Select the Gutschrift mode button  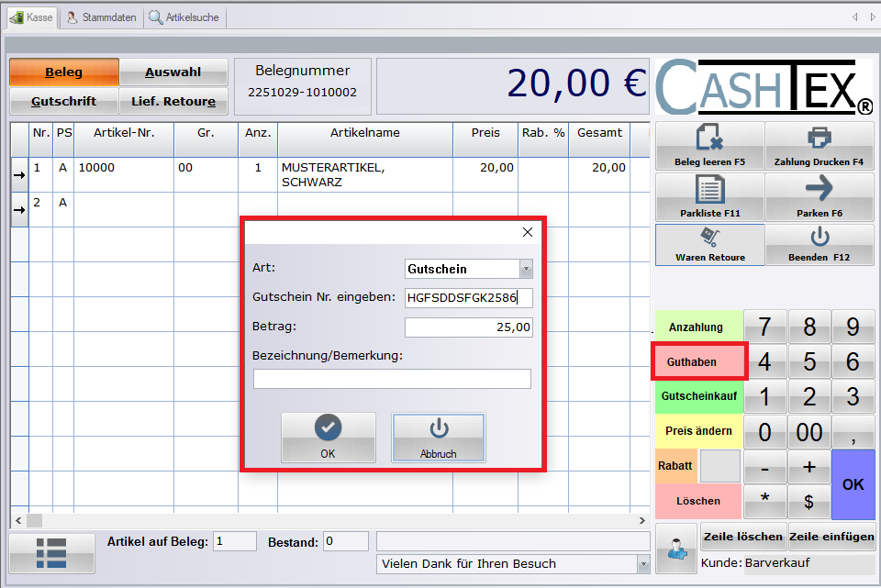(63, 101)
